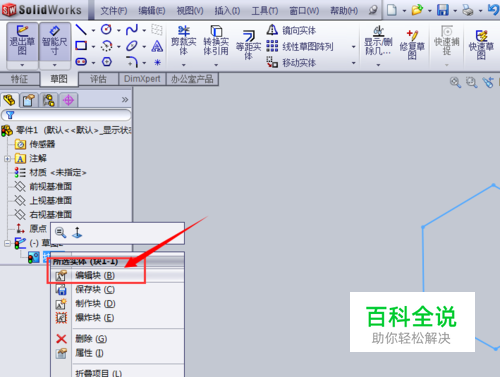
Task: Open the Edit (编辑) menu
Action: [x=152, y=11]
